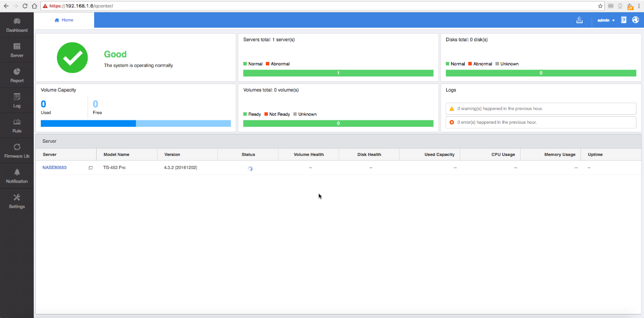
Task: Select the Home tab
Action: click(x=64, y=20)
